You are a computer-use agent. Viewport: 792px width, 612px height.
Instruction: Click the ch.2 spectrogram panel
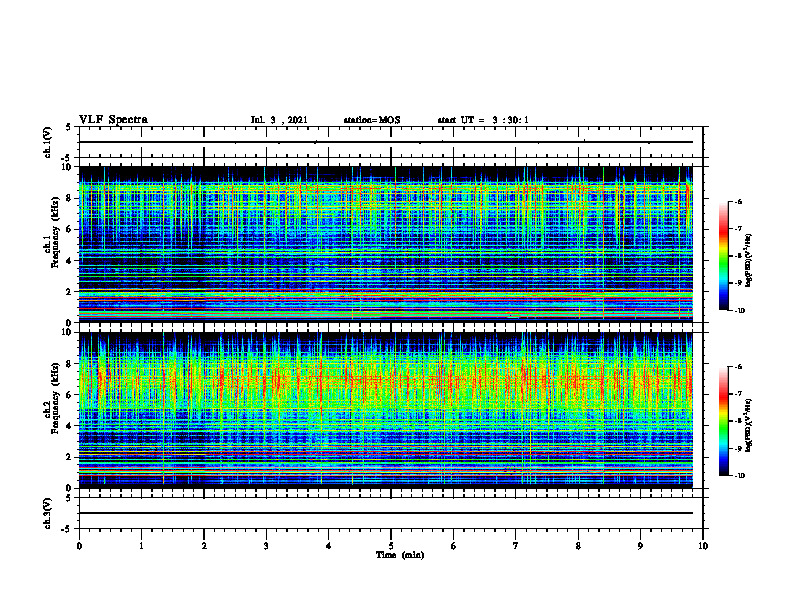385,410
